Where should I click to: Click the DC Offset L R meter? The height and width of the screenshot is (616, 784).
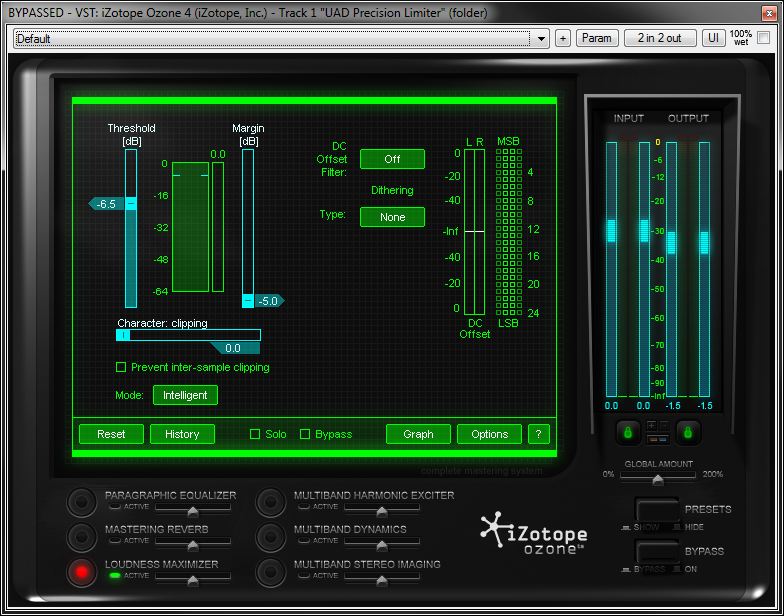coord(474,232)
